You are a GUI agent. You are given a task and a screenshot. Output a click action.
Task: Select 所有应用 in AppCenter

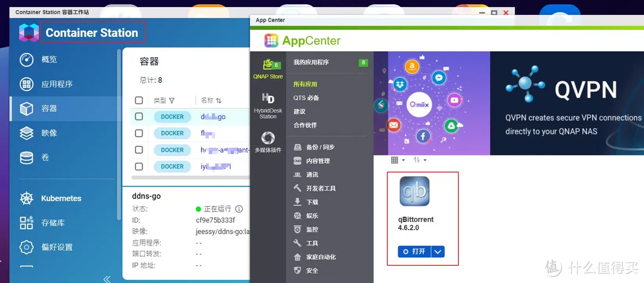(x=305, y=85)
